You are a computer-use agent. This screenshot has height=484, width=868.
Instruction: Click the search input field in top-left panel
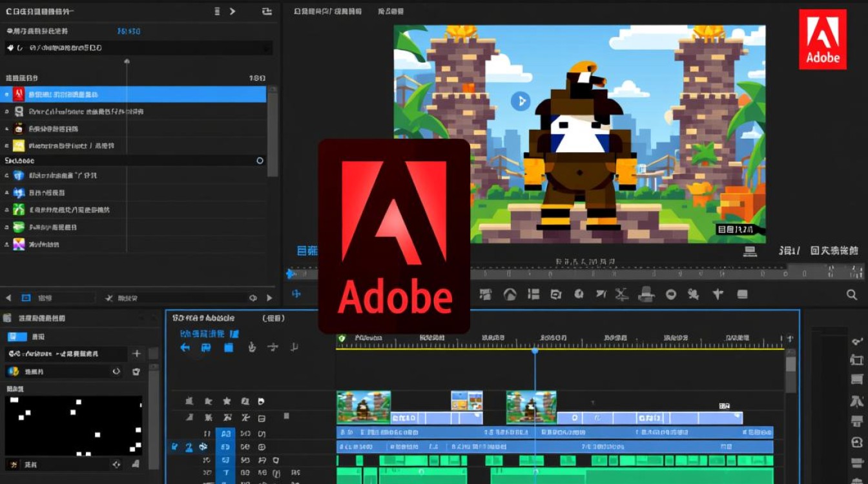[139, 48]
